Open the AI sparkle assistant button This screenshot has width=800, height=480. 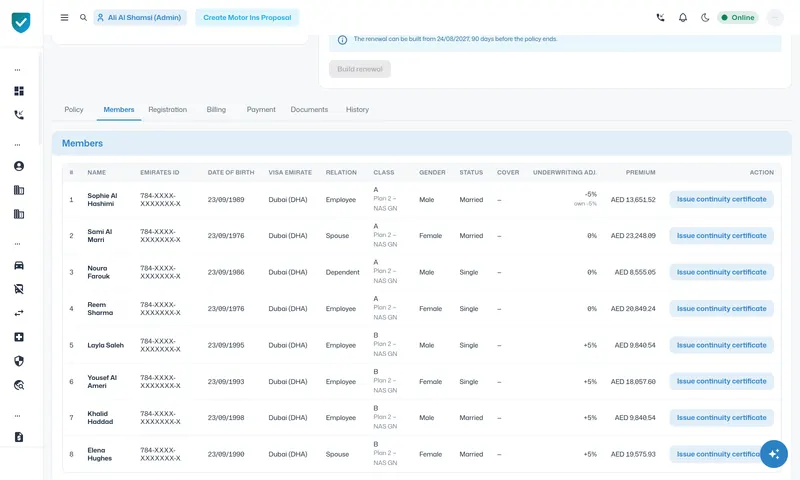pyautogui.click(x=773, y=454)
